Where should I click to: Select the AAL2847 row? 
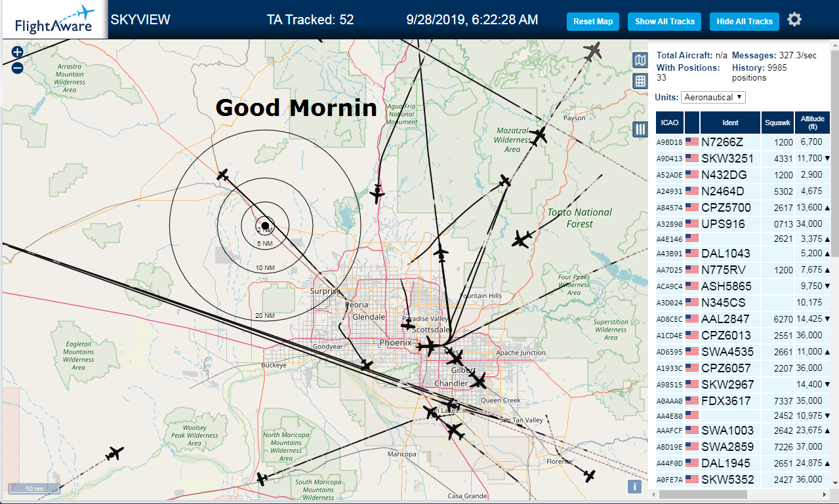click(x=743, y=319)
